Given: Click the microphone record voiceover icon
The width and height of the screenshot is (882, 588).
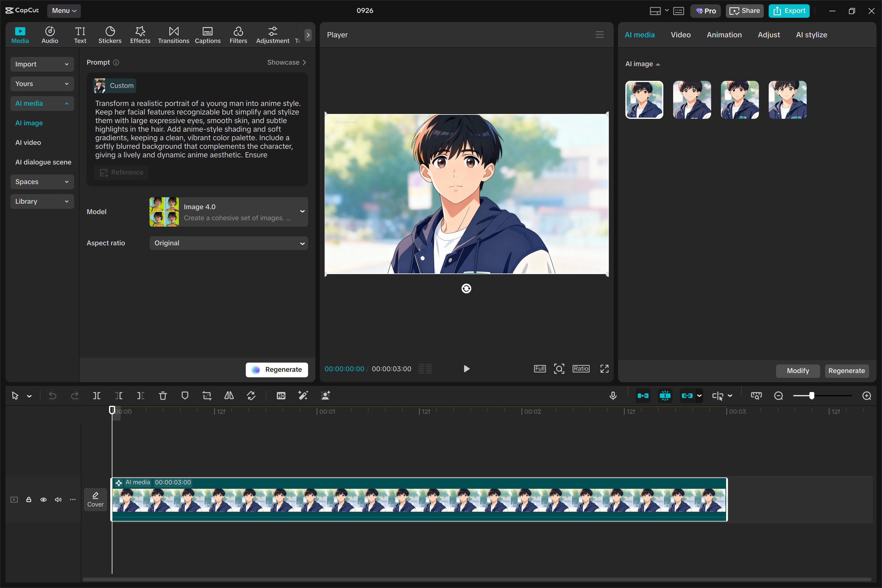Looking at the screenshot, I should pyautogui.click(x=613, y=396).
